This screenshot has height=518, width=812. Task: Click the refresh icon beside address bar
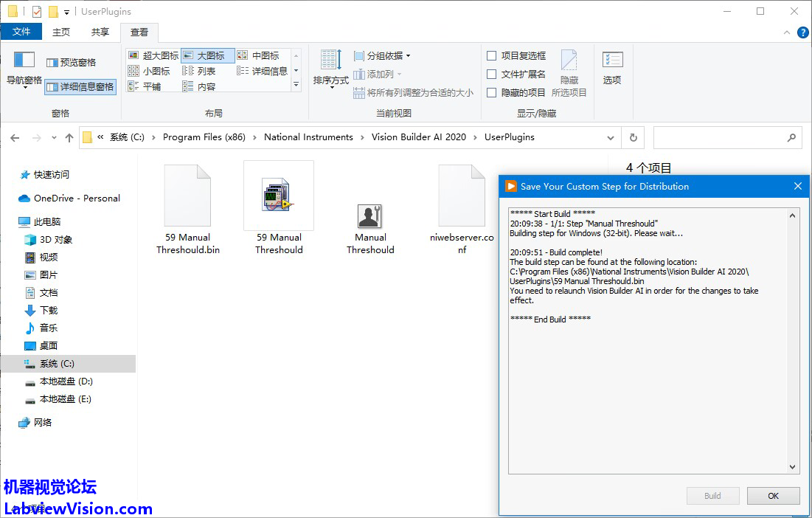click(x=632, y=137)
